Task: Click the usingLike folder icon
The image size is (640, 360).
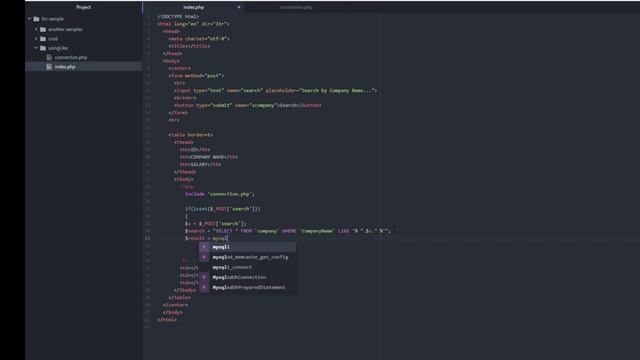Action: 43,48
